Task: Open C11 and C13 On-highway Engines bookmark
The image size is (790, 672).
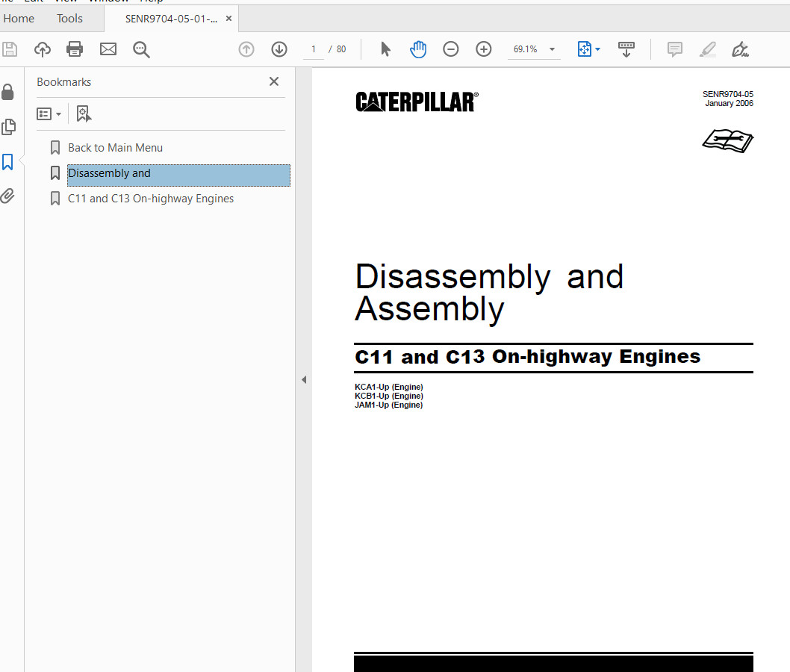Action: tap(151, 199)
